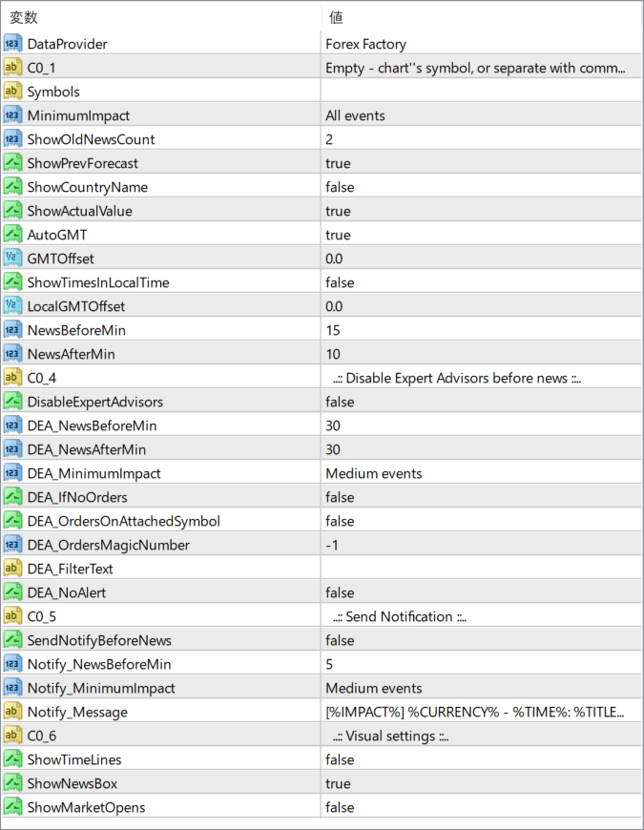Open the DataProvider Forex Factory dropdown value

(x=365, y=44)
